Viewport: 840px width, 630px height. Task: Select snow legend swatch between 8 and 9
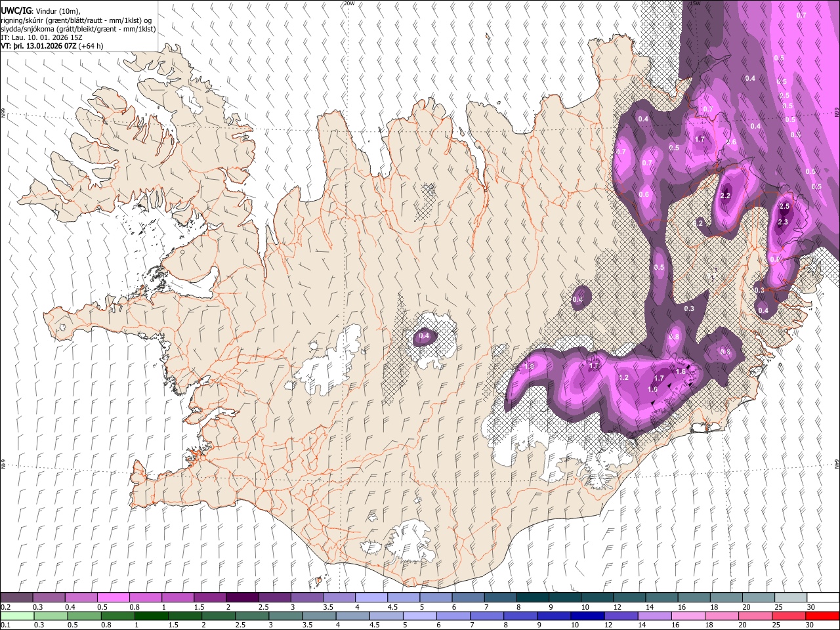click(533, 597)
